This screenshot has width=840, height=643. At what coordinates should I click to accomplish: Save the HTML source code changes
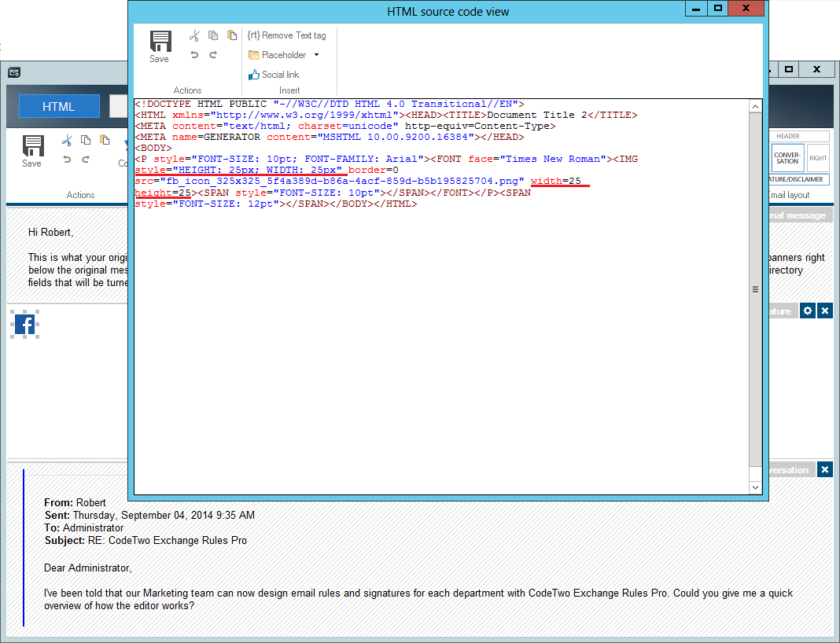pyautogui.click(x=160, y=46)
